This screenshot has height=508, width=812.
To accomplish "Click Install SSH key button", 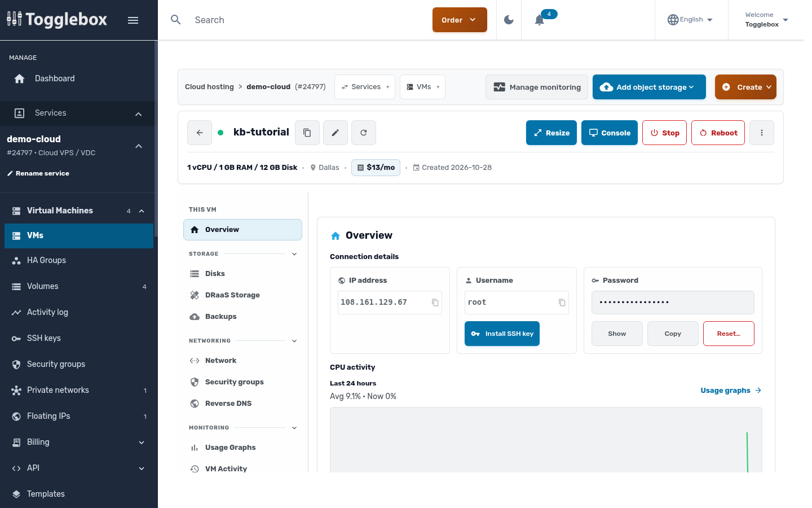I will click(502, 334).
